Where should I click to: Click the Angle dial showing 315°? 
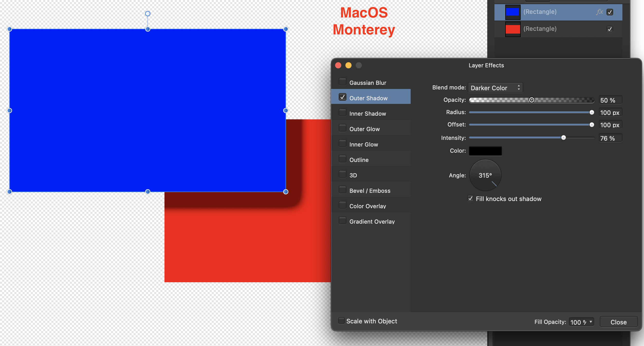pos(485,175)
